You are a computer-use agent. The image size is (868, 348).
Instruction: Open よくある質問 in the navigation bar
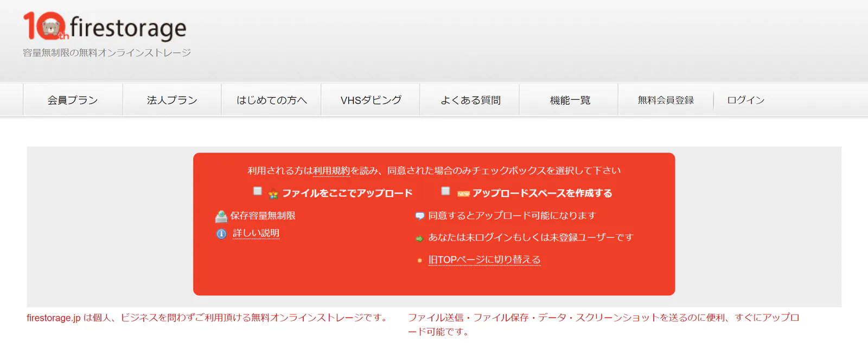pyautogui.click(x=470, y=100)
